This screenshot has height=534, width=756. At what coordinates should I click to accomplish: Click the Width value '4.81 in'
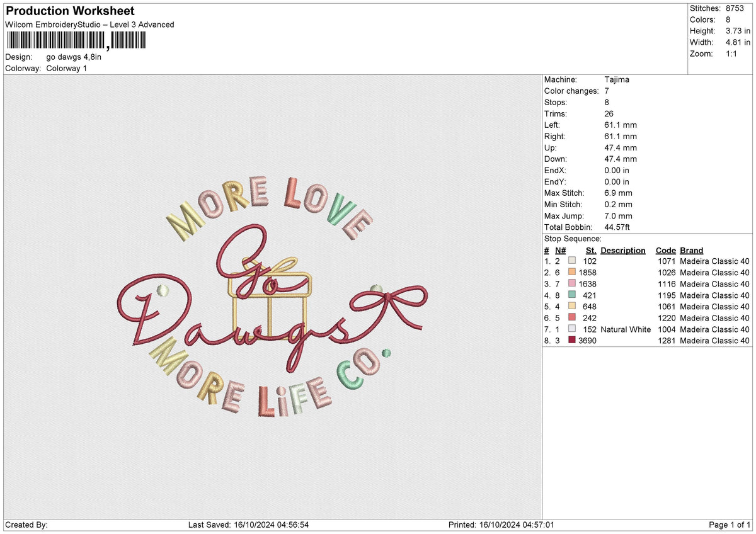pyautogui.click(x=738, y=42)
